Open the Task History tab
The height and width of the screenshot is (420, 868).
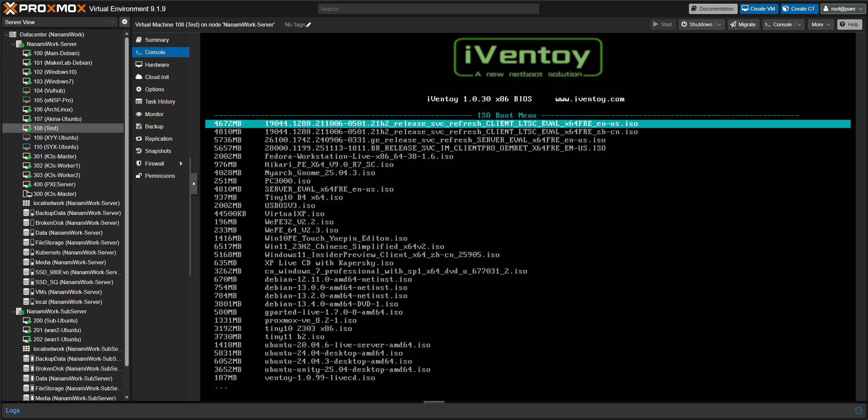(161, 101)
